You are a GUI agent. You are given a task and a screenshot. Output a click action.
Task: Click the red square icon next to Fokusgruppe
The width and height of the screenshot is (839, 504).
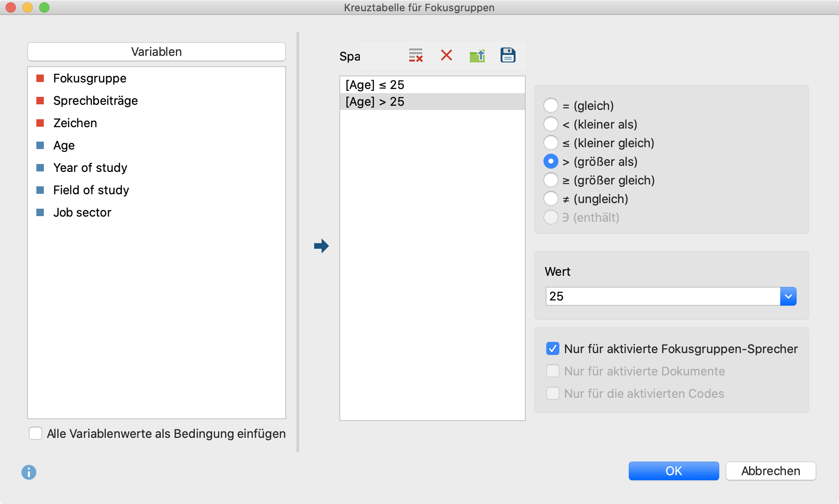point(40,78)
